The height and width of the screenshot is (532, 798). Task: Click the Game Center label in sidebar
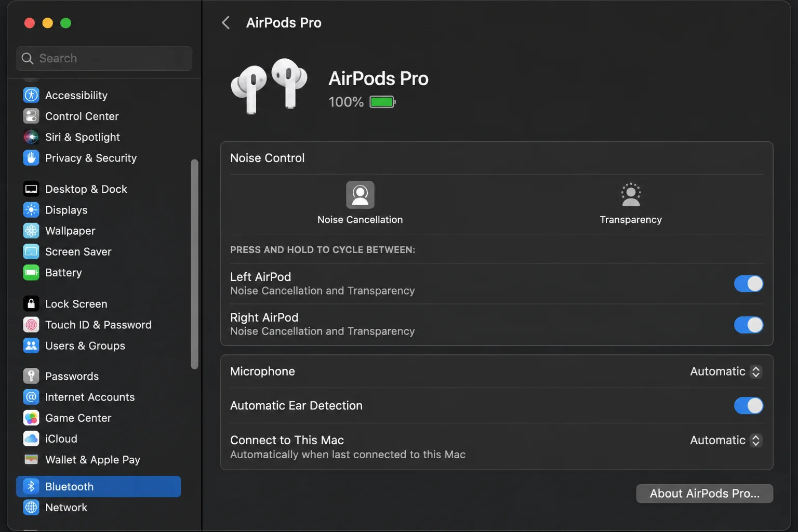coord(78,418)
